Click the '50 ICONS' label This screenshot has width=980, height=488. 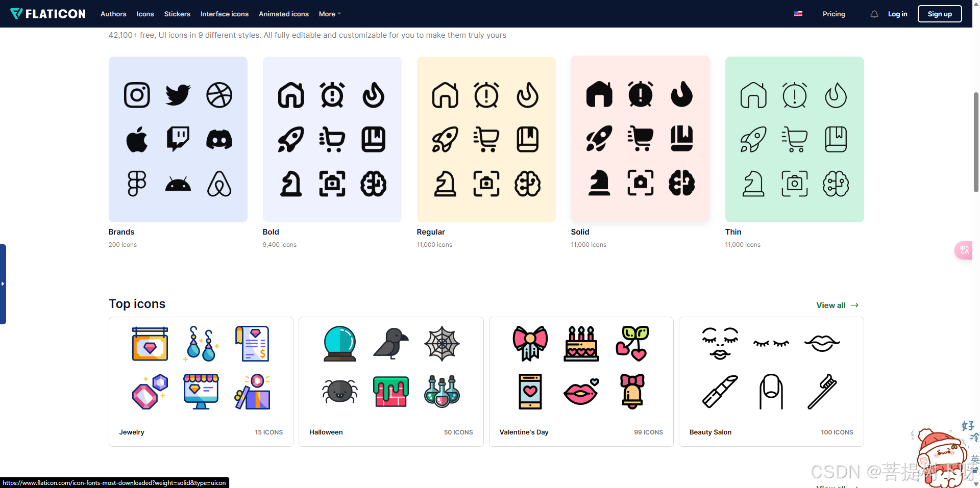458,432
